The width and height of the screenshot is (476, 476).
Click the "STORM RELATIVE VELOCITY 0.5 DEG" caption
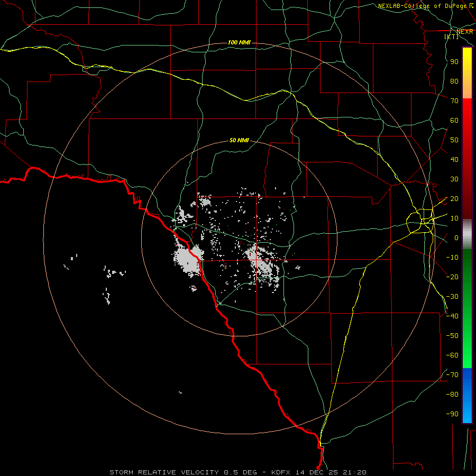tap(183, 472)
